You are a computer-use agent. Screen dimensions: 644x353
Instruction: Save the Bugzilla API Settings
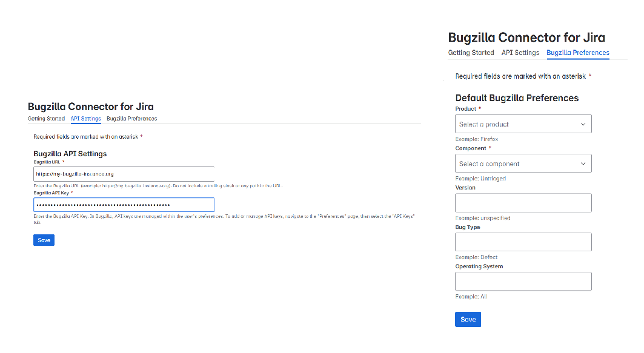click(44, 240)
